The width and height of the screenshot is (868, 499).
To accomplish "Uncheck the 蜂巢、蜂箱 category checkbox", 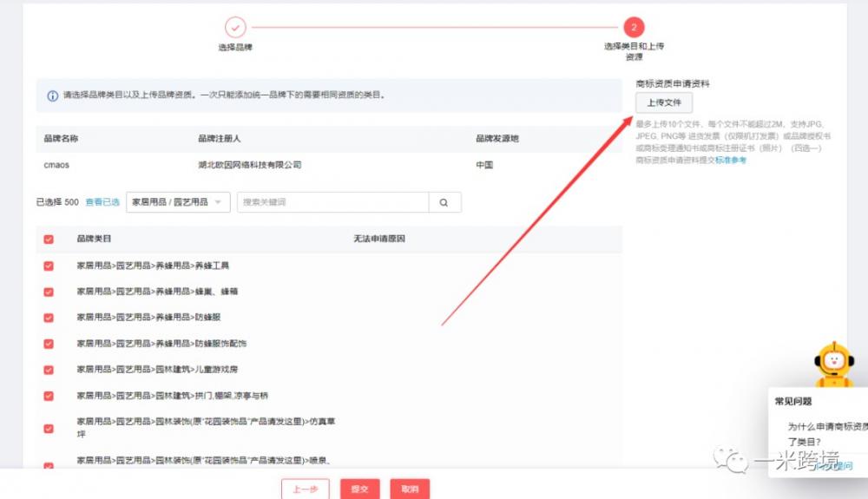I will pyautogui.click(x=49, y=292).
